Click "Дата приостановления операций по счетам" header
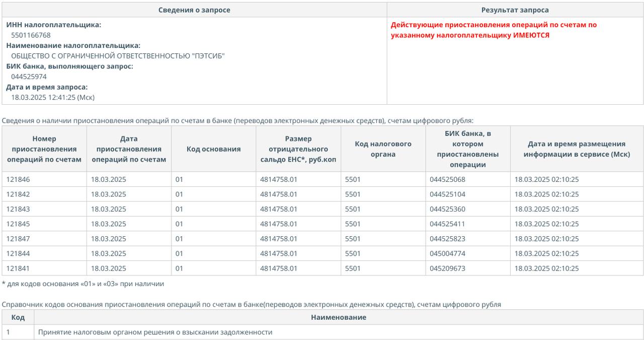 pos(129,149)
